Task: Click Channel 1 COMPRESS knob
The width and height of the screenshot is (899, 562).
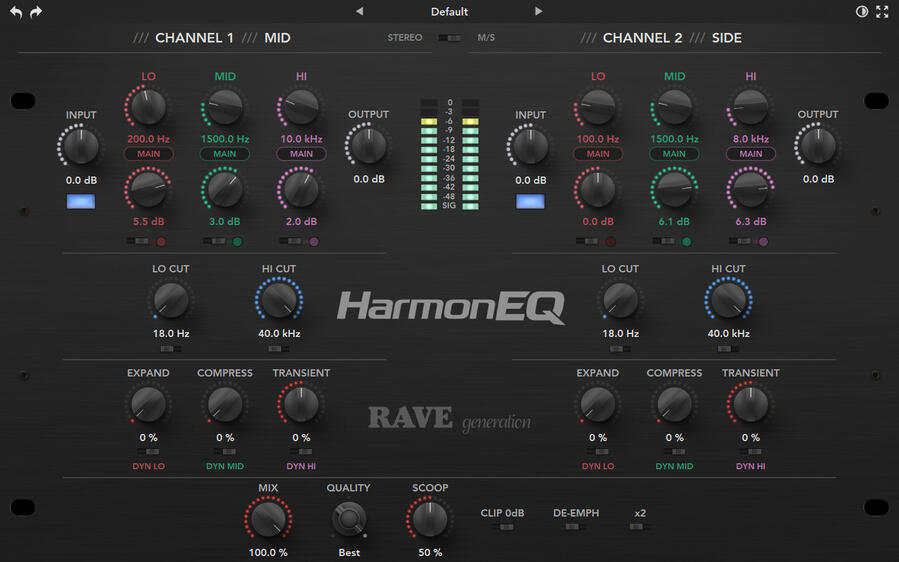Action: click(x=225, y=404)
